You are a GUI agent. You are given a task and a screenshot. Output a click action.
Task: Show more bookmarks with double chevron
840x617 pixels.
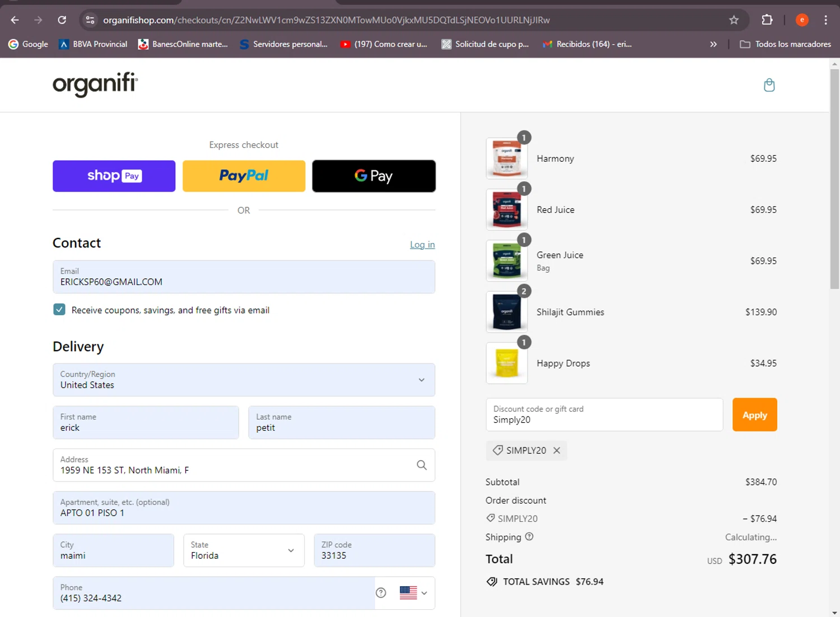(x=713, y=44)
